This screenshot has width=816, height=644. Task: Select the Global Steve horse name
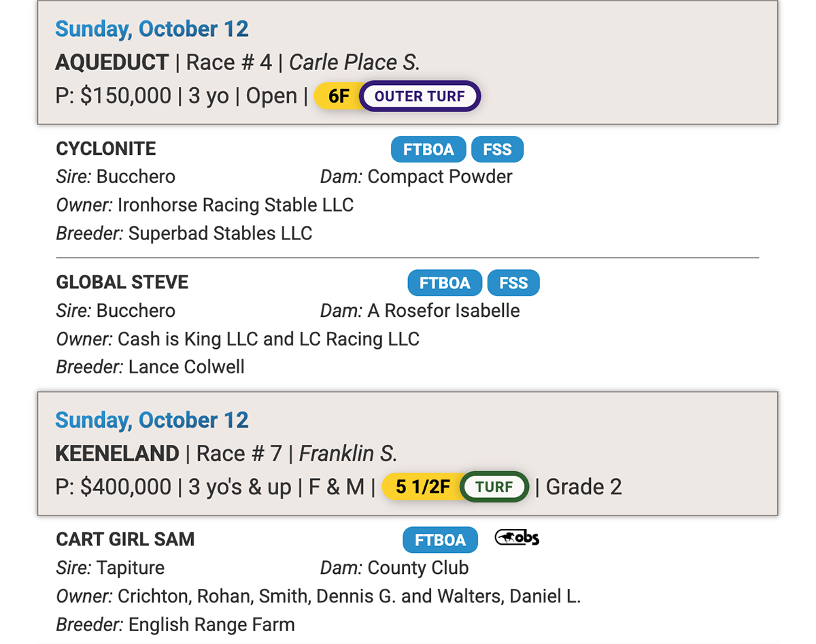tap(122, 282)
